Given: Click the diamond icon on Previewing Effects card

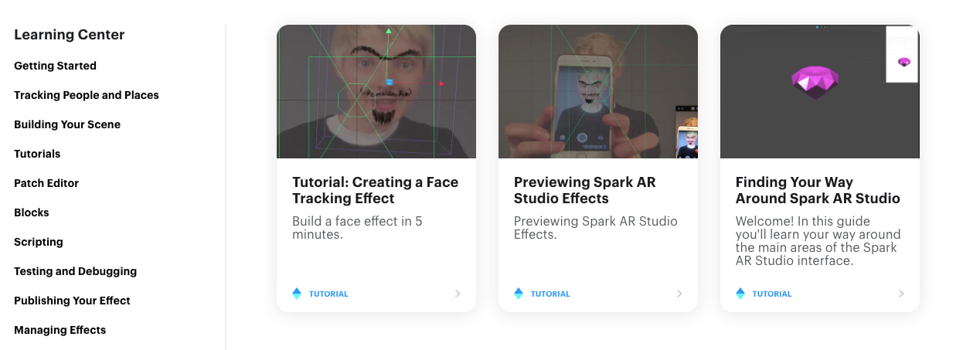Looking at the screenshot, I should click(519, 294).
